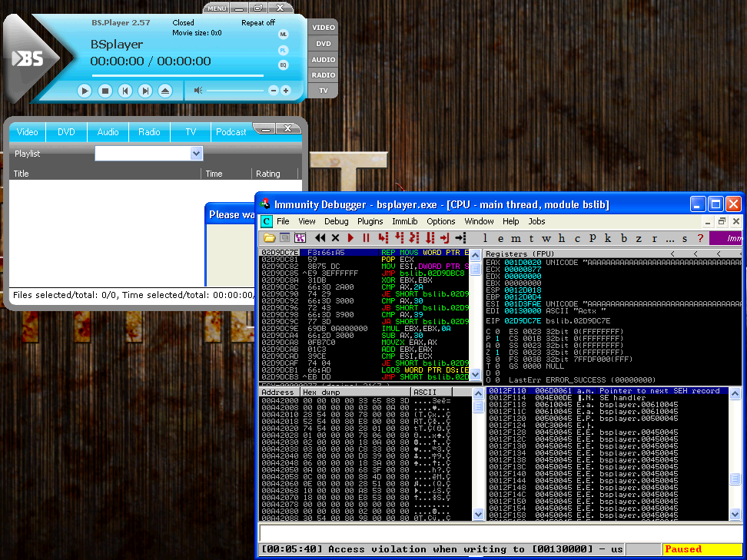Viewport: 747px width, 560px height.
Task: Switch to Audio tab in playlist window
Action: (x=108, y=132)
